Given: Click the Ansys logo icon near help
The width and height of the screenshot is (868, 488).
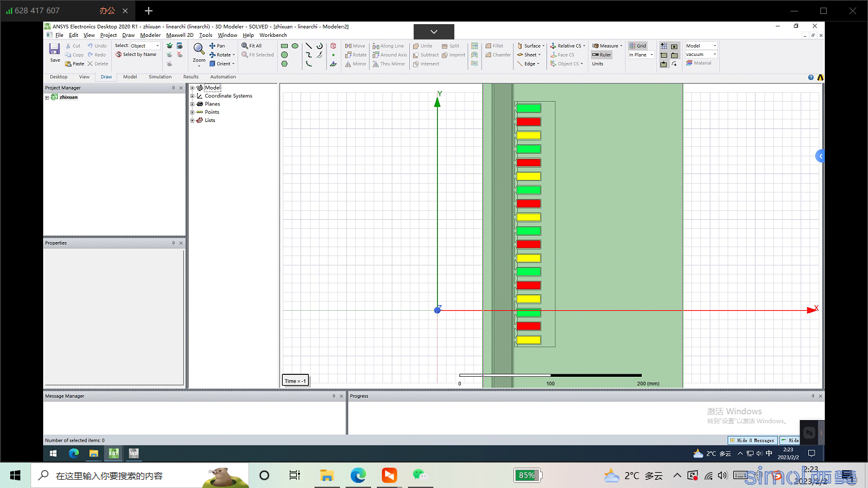Looking at the screenshot, I should (820, 77).
